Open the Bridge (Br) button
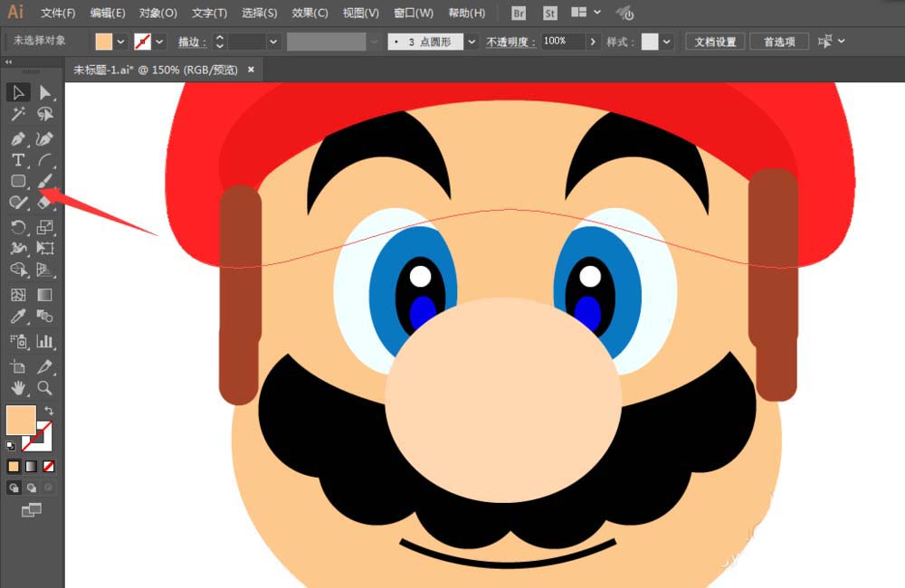The height and width of the screenshot is (588, 905). click(519, 13)
